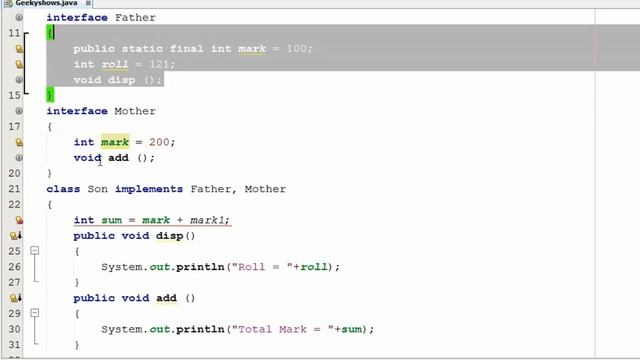The width and height of the screenshot is (640, 360).
Task: Click the hint bulb beside 'int mark = 200'
Action: click(19, 142)
